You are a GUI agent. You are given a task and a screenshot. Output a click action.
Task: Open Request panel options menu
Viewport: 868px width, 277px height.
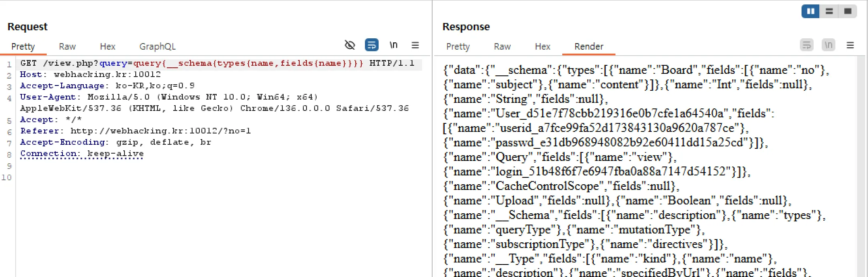pos(415,45)
